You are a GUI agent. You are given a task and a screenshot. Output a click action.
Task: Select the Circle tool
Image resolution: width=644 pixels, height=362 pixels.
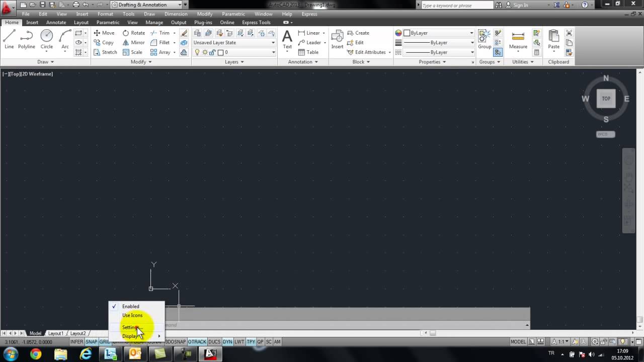point(47,40)
